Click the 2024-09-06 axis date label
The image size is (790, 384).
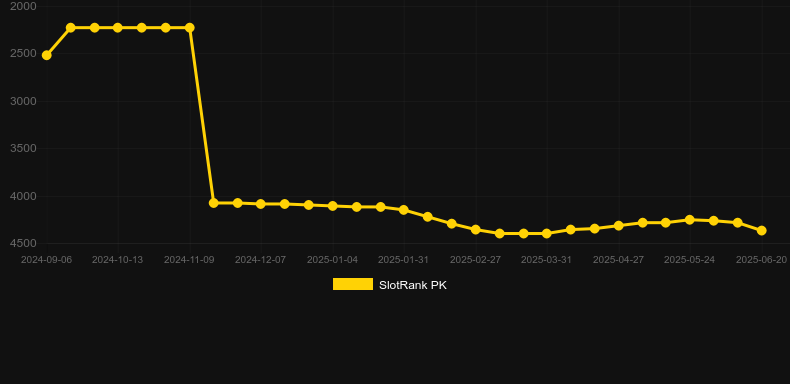[x=46, y=260]
